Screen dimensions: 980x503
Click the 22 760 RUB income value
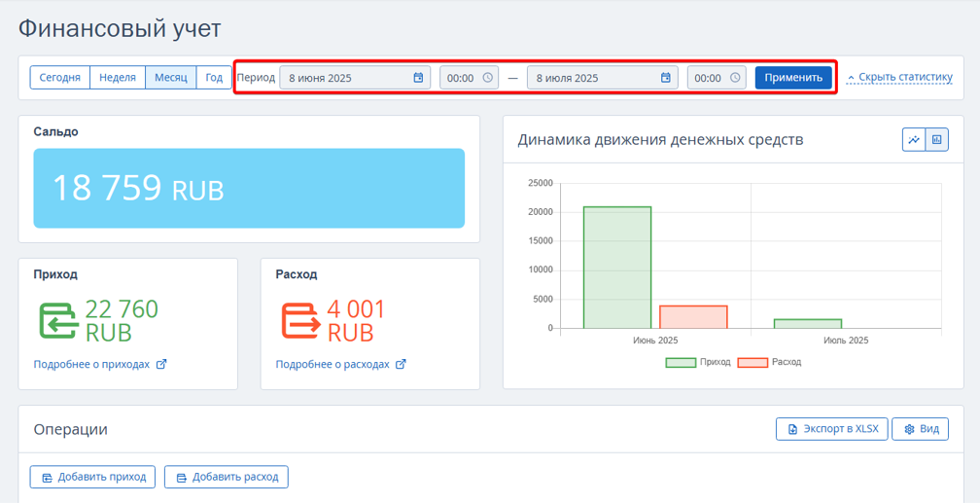[122, 321]
